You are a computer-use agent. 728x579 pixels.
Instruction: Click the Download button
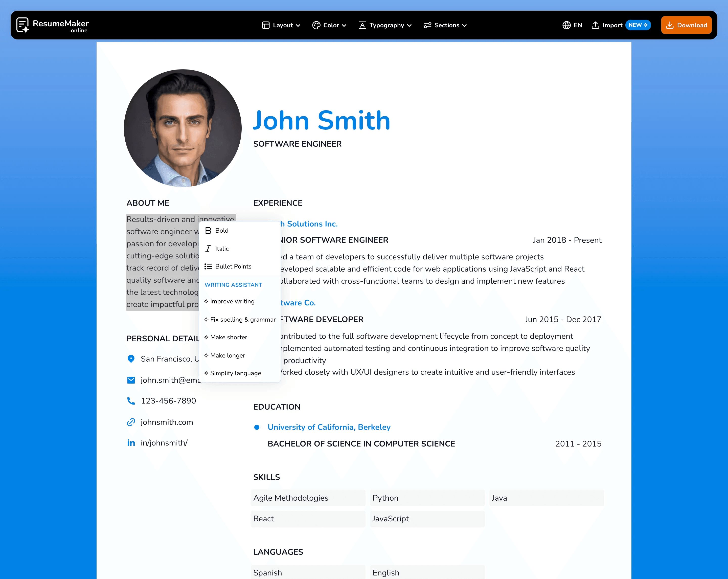coord(686,25)
